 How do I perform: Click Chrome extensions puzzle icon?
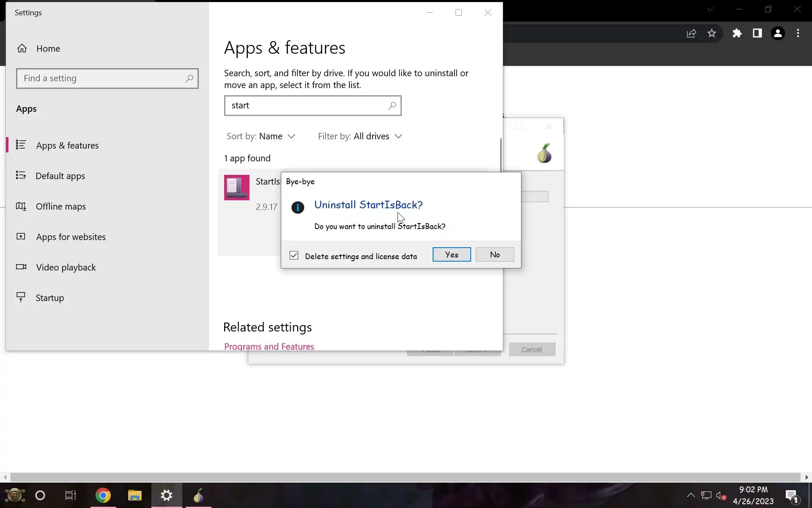tap(737, 33)
